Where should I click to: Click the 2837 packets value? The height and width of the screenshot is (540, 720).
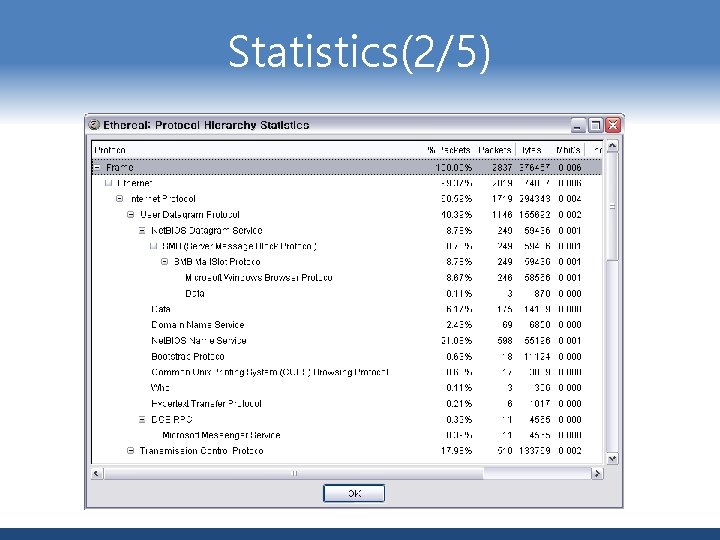[502, 168]
